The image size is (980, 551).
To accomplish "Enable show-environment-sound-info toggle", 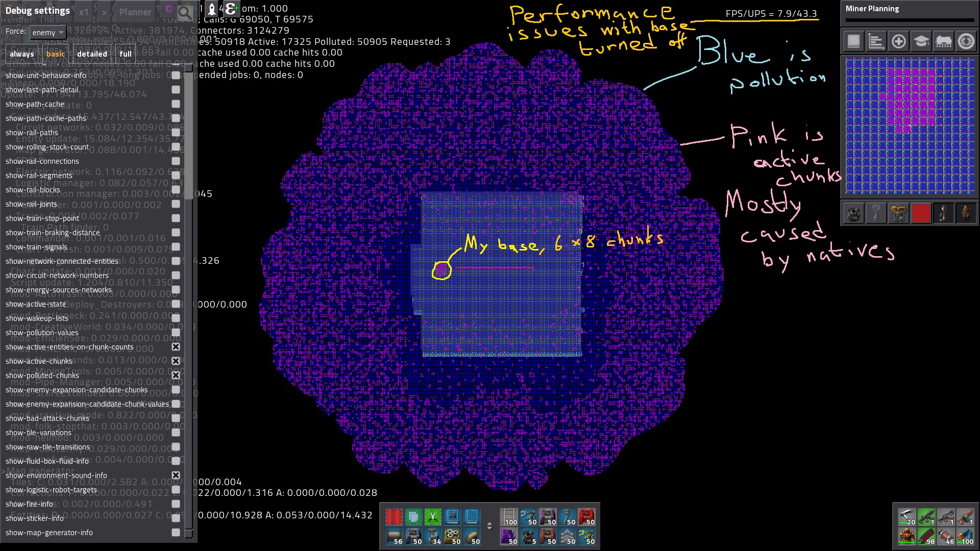I will [176, 475].
